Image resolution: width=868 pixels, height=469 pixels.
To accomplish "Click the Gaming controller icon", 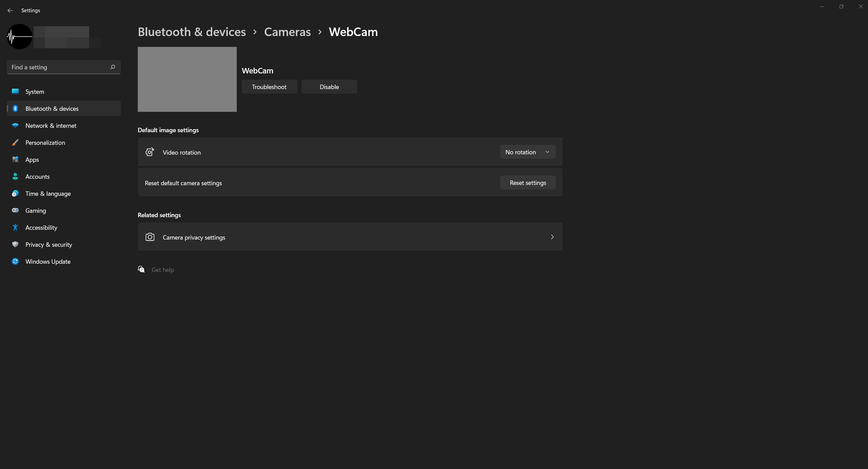I will click(15, 210).
